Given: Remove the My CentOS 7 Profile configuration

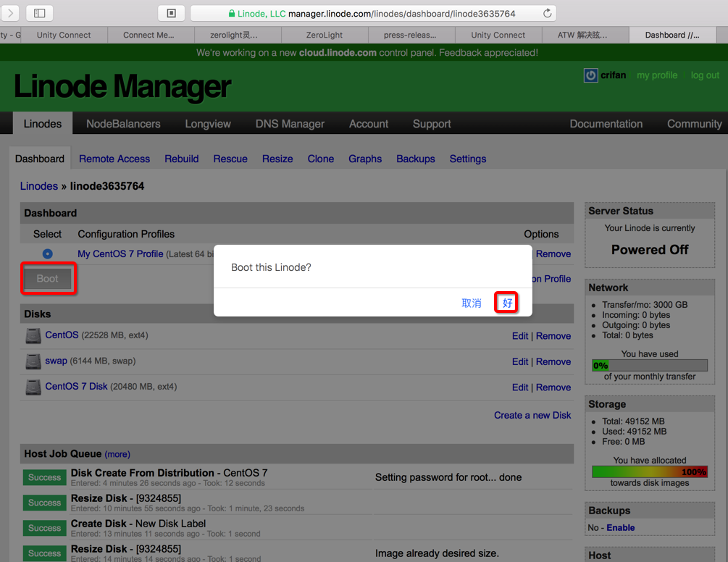Looking at the screenshot, I should coord(553,254).
